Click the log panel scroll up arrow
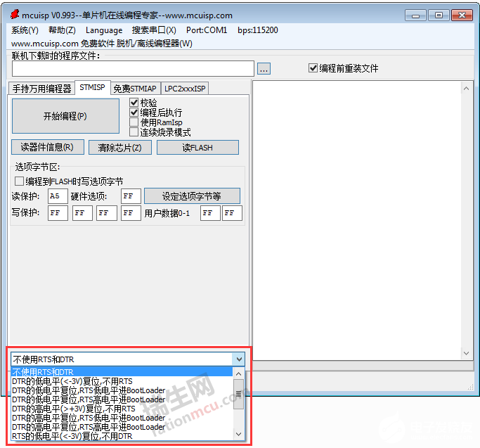This screenshot has height=448, width=480. 466,89
